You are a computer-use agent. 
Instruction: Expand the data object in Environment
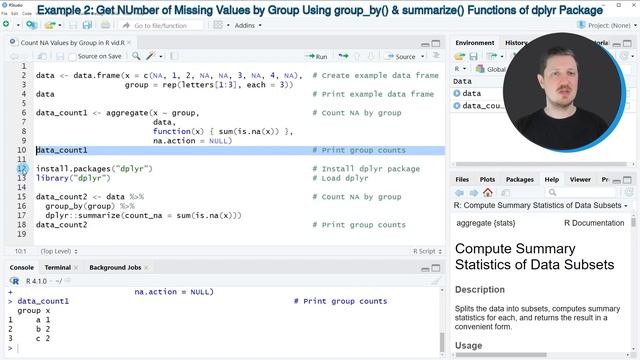pyautogui.click(x=457, y=93)
